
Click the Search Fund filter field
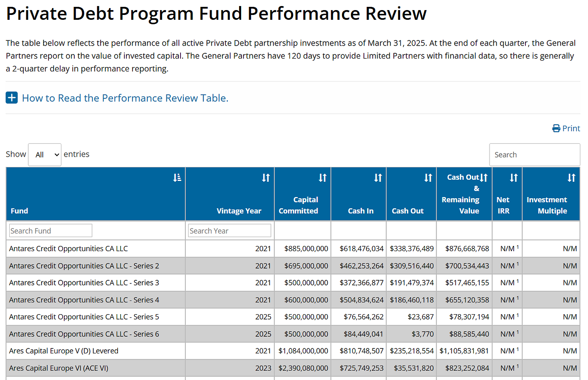50,231
